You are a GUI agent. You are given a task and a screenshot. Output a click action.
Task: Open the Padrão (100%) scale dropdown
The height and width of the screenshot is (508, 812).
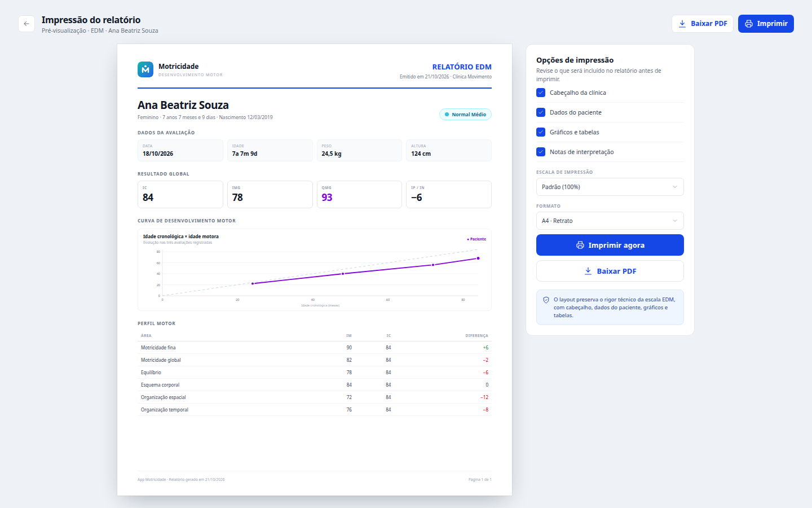point(610,187)
